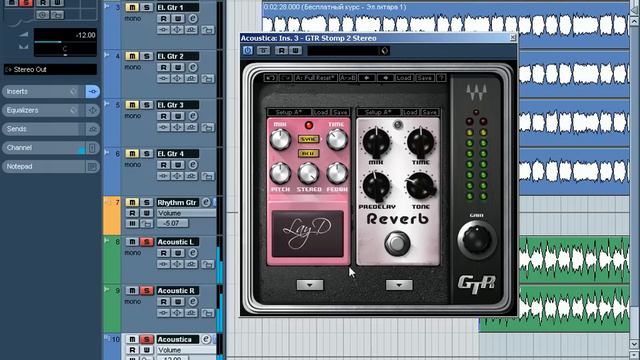Open El. Gtr 3 edit channel settings

(x=193, y=116)
